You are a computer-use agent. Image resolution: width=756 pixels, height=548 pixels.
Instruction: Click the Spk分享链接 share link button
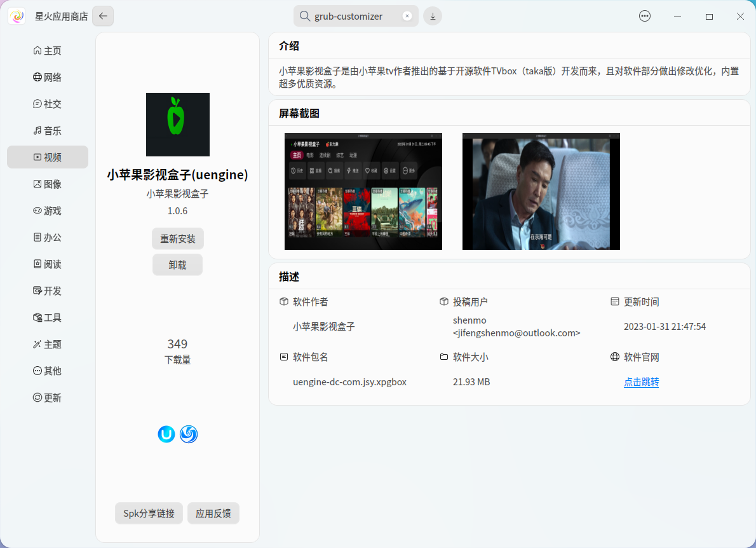point(149,513)
